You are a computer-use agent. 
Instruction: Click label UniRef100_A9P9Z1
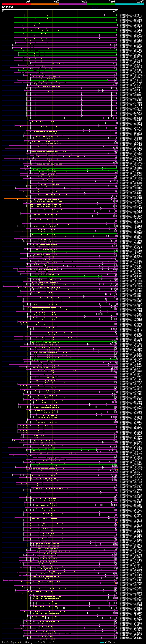coord(131,42)
